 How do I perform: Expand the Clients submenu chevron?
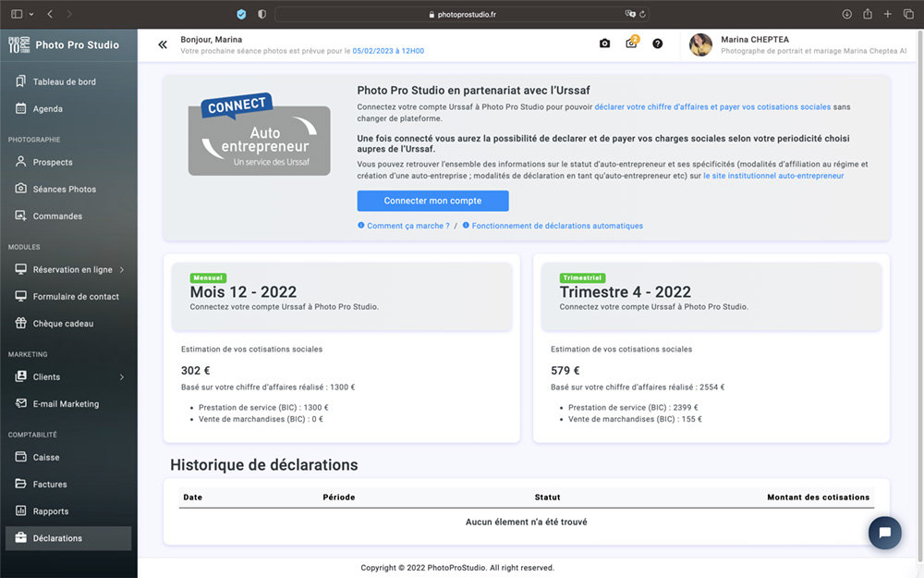coord(122,377)
